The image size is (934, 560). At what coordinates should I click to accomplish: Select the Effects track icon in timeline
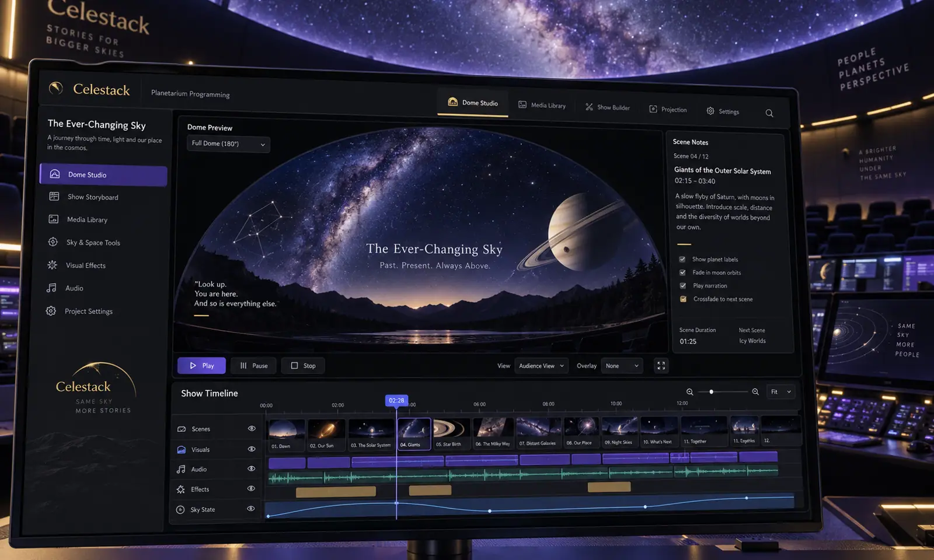(x=181, y=489)
